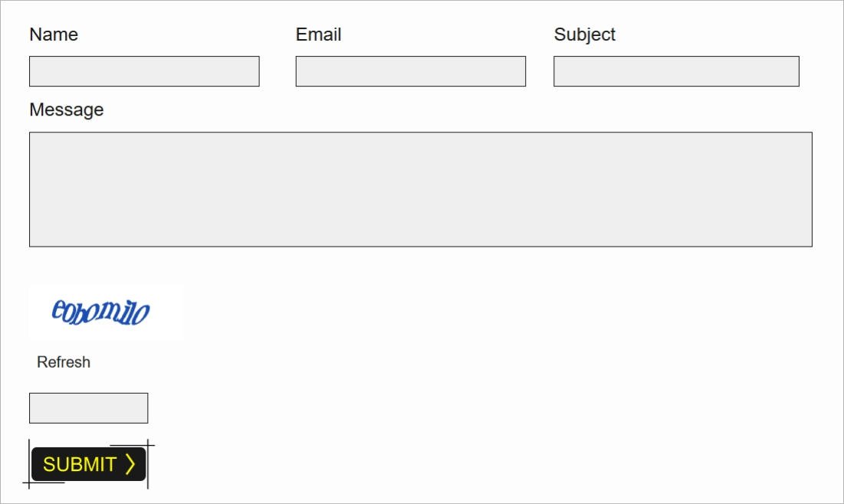Select the small input above the SUBMIT button
The height and width of the screenshot is (504, 844).
point(89,408)
